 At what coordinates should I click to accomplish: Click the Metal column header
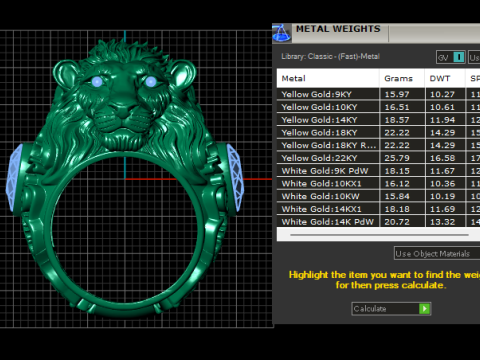328,78
